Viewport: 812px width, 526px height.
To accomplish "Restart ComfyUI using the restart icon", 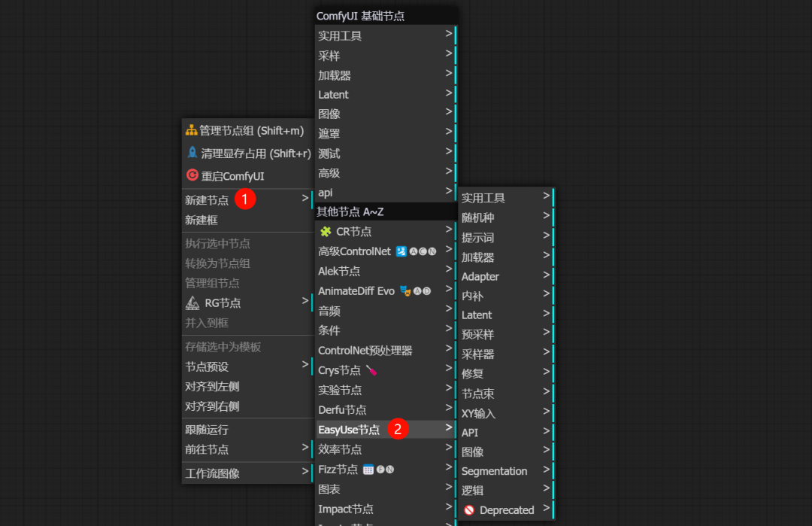I will pos(190,175).
